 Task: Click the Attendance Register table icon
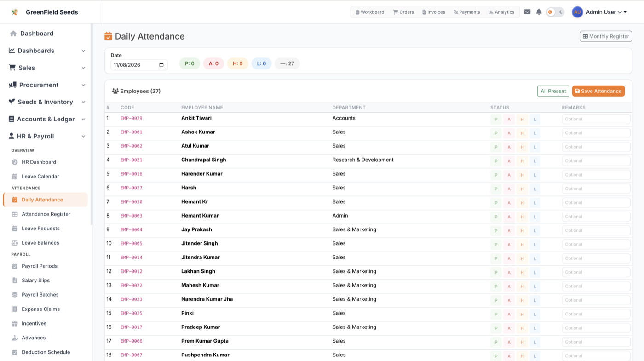click(x=15, y=214)
